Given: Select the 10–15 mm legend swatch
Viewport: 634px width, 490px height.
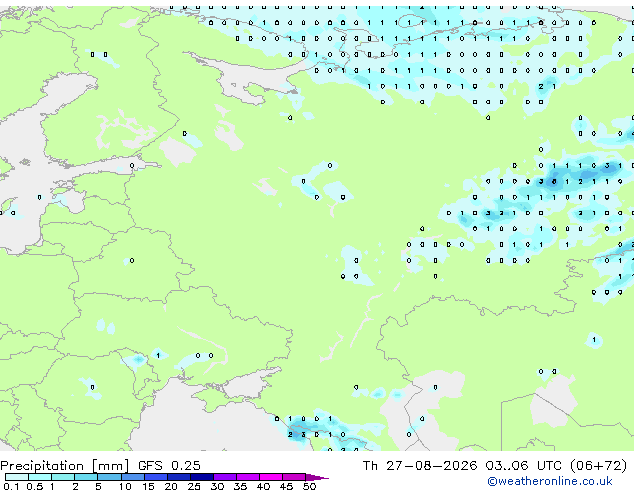Looking at the screenshot, I should [x=133, y=477].
